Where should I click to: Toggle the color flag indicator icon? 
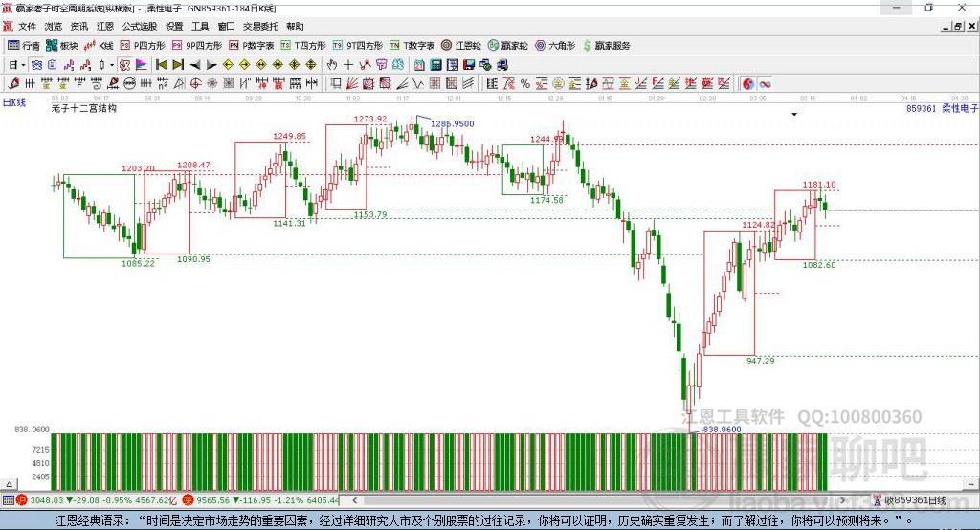point(142,65)
